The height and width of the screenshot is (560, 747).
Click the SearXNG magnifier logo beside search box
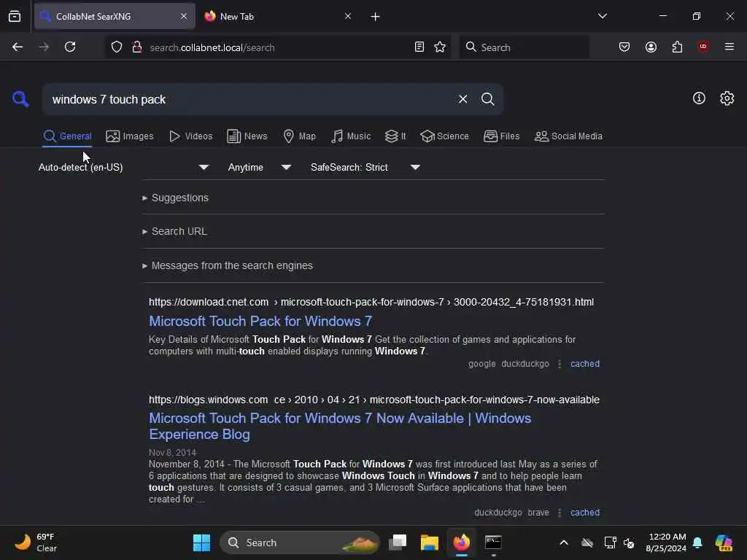tap(20, 99)
